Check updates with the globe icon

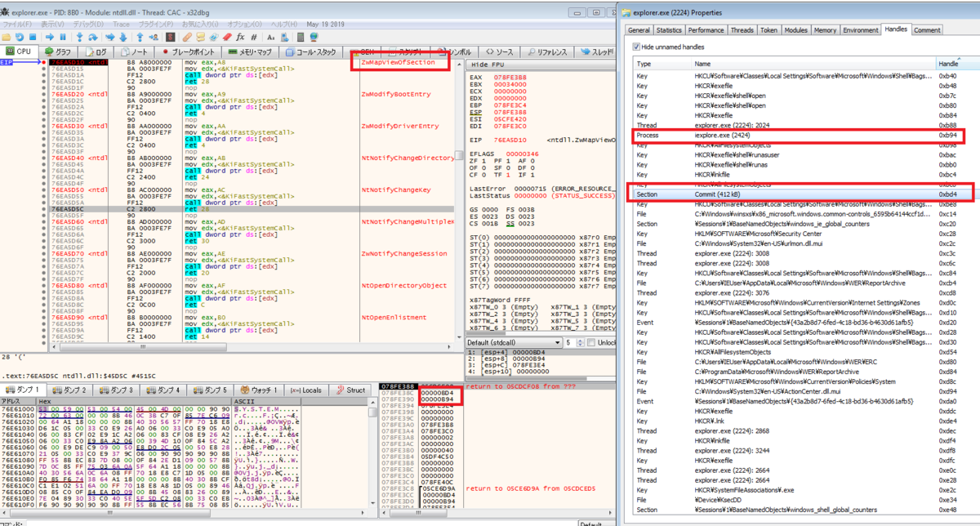(x=312, y=37)
